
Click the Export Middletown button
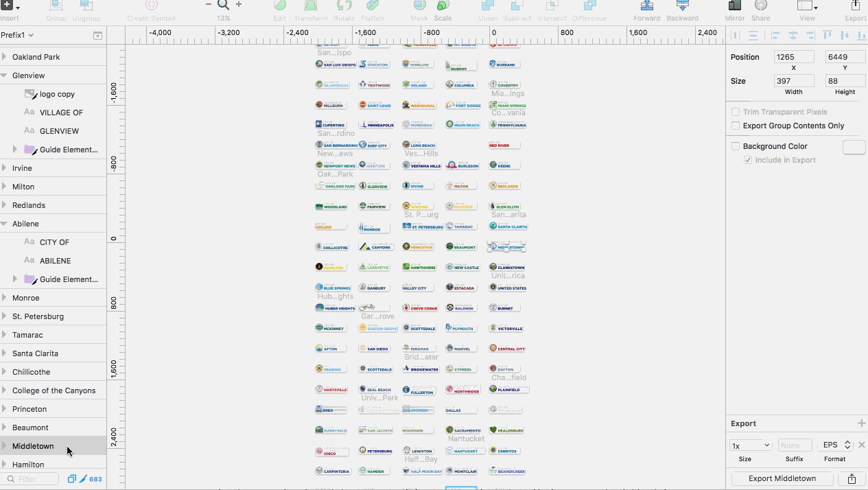(782, 478)
